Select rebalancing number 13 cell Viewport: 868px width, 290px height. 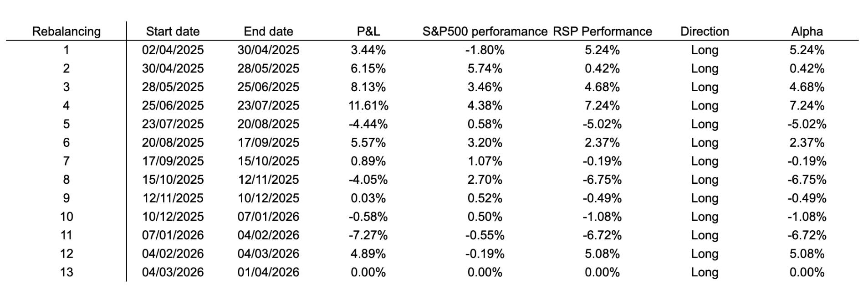(x=66, y=273)
